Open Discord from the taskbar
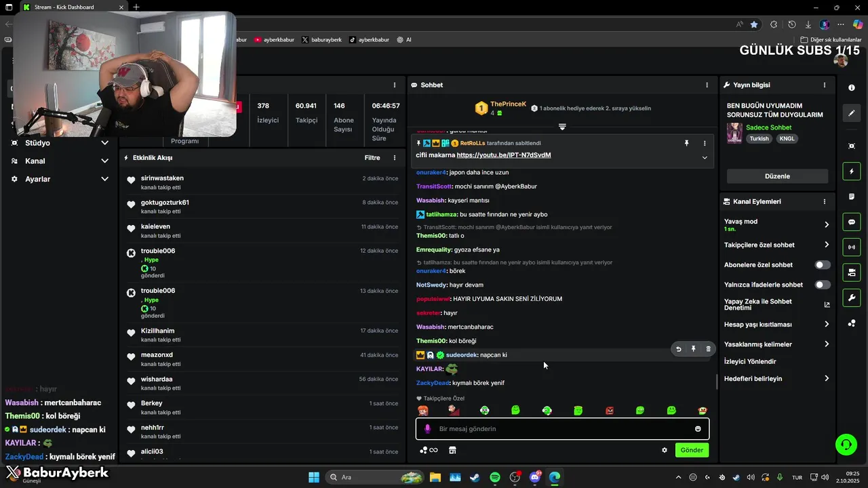Image resolution: width=868 pixels, height=488 pixels. [535, 477]
